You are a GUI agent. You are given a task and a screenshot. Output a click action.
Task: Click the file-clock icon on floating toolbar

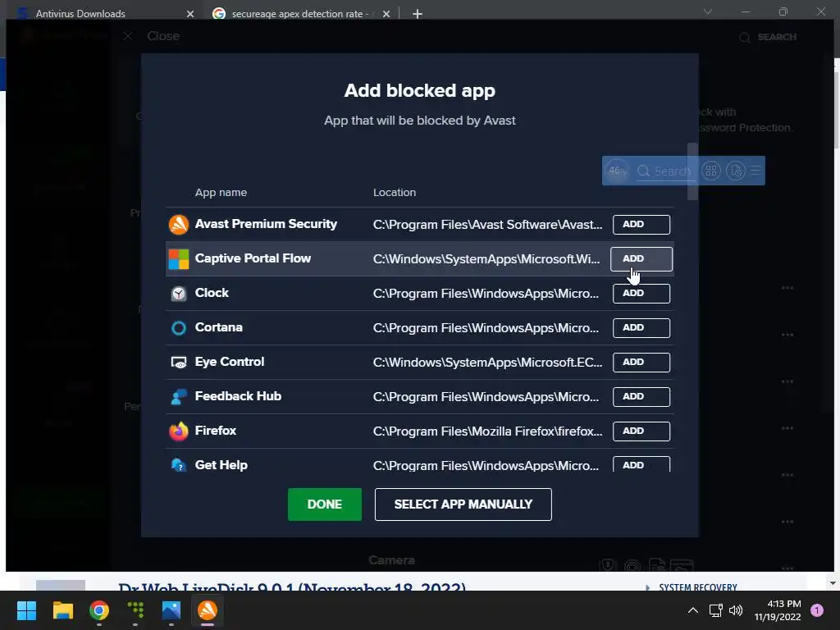click(736, 171)
